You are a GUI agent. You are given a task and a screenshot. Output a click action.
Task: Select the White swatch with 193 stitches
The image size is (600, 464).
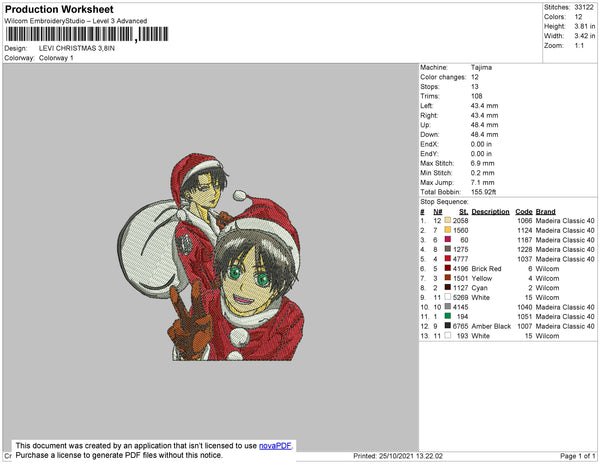pyautogui.click(x=448, y=335)
